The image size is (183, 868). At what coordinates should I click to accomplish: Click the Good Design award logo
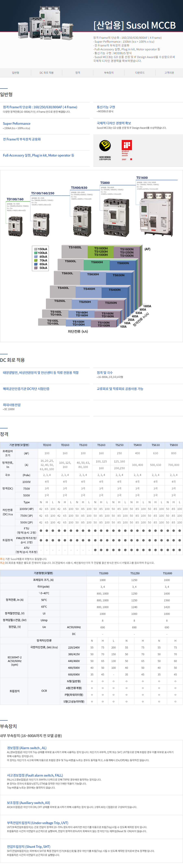click(x=105, y=150)
